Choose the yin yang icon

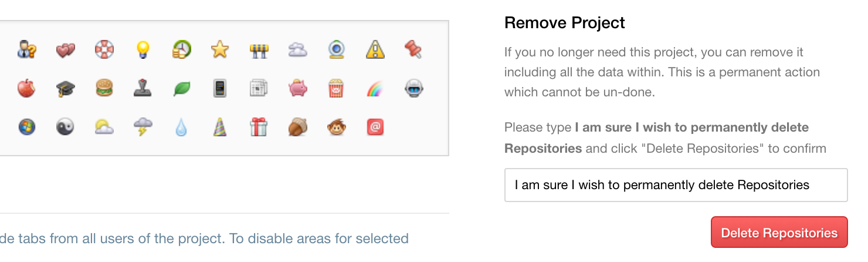pyautogui.click(x=65, y=127)
